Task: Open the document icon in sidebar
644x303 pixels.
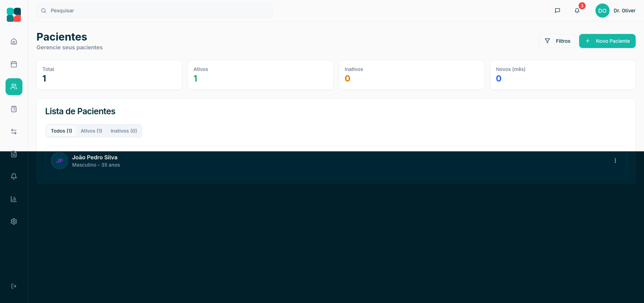Action: point(14,154)
